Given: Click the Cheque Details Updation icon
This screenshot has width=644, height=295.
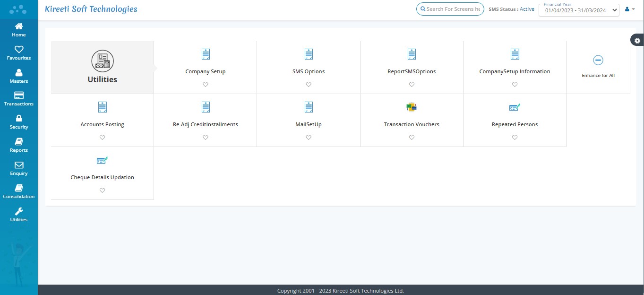Looking at the screenshot, I should (x=102, y=160).
